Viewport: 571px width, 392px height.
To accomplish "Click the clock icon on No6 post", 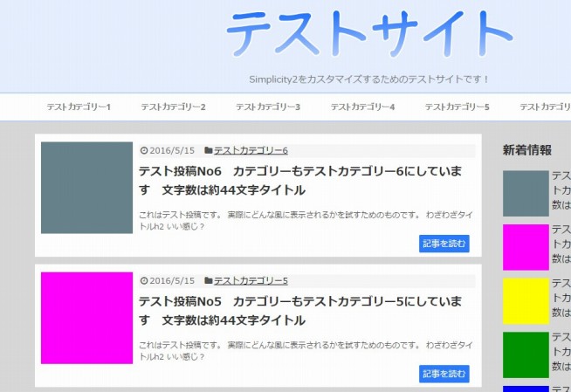I will (144, 151).
